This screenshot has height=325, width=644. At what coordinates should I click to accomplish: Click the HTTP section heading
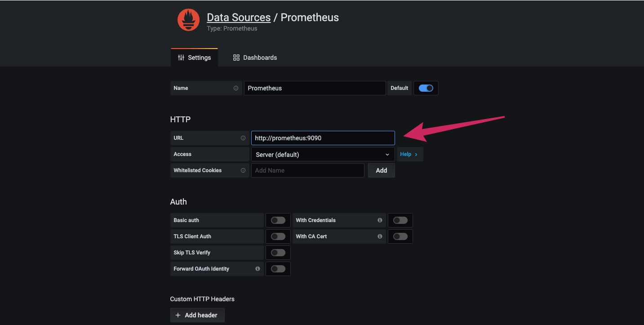180,120
